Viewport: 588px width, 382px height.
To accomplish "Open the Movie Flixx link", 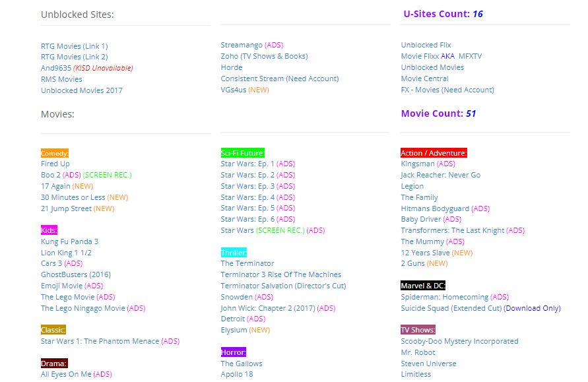I will point(420,56).
